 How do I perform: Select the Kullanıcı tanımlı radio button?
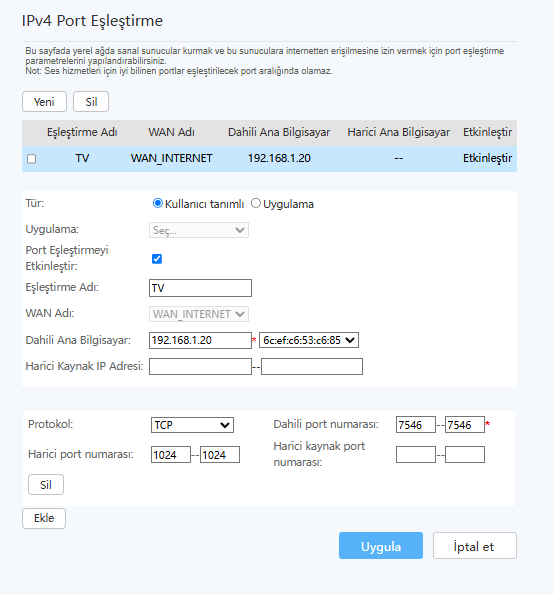pos(157,203)
